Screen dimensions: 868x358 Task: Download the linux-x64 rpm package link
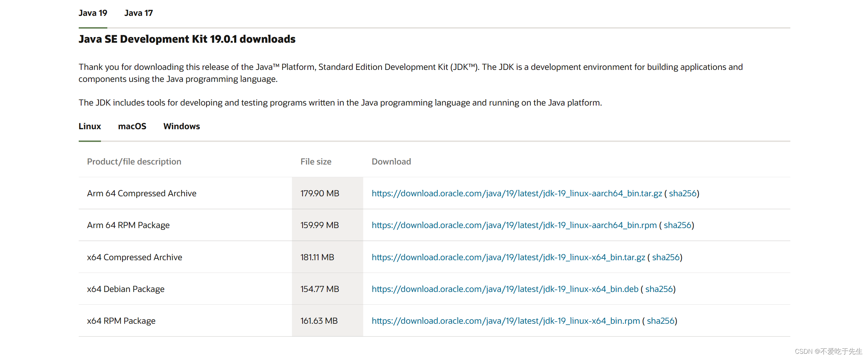(506, 321)
